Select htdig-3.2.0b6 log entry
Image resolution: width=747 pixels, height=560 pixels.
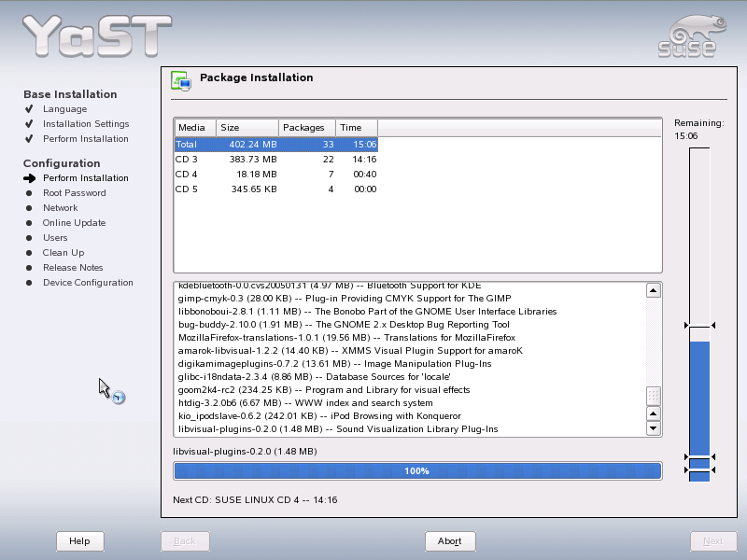pyautogui.click(x=305, y=403)
